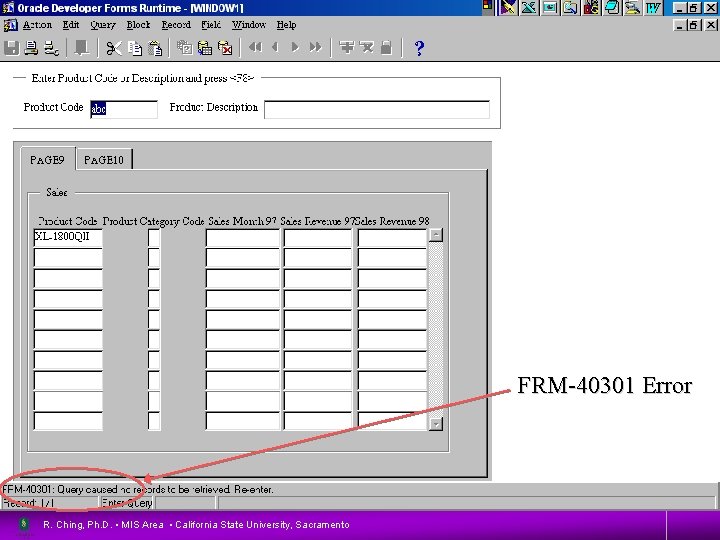Click the Lock Record padlock icon

point(387,47)
